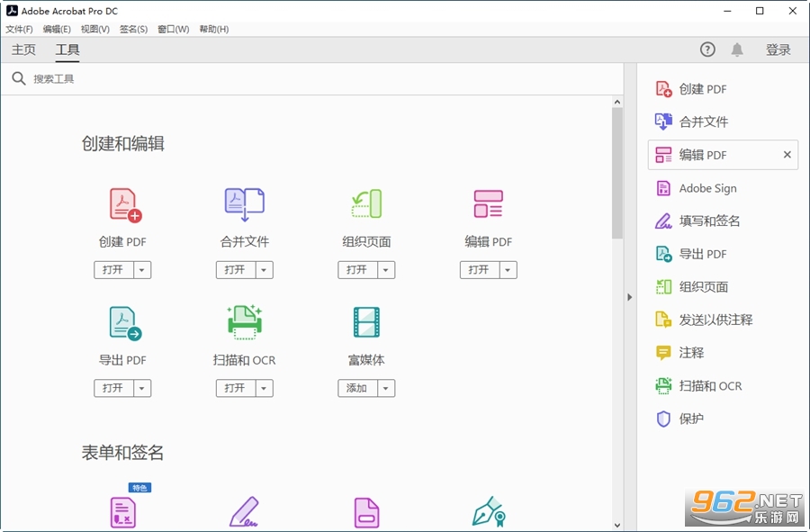Click the 注释 label in sidebar
810x532 pixels.
point(691,353)
